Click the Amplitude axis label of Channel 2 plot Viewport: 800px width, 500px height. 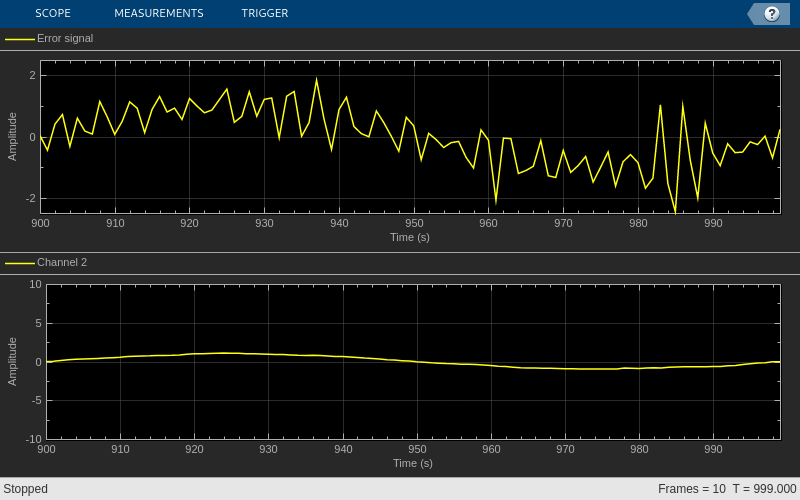(12, 362)
